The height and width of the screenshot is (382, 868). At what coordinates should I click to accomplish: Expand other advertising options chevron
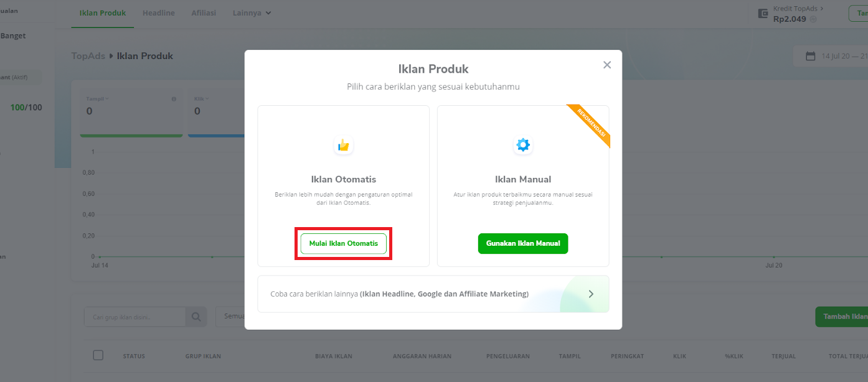coord(591,294)
